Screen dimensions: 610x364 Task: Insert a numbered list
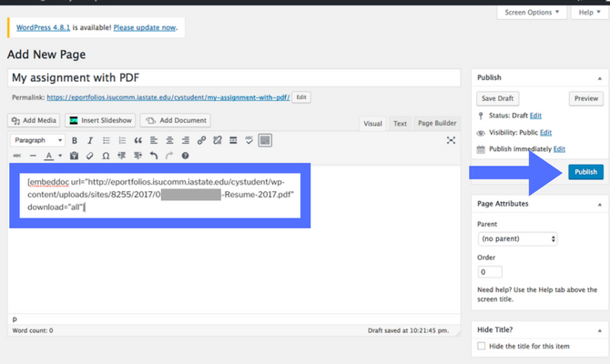[x=122, y=140]
